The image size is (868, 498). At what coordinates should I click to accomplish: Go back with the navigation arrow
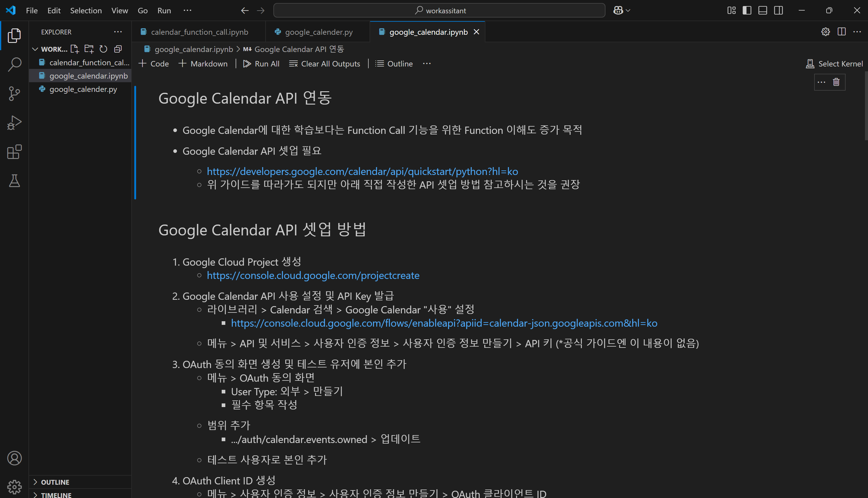tap(244, 11)
